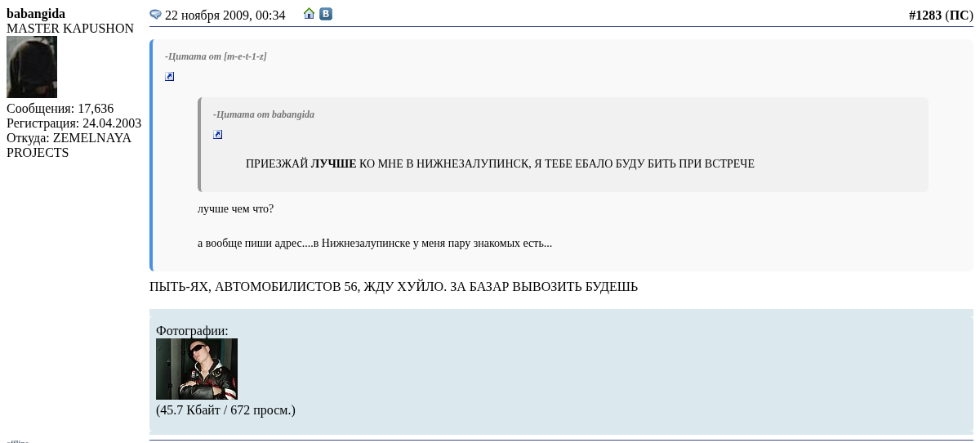Click the Фотографии attachments label

coord(192,330)
